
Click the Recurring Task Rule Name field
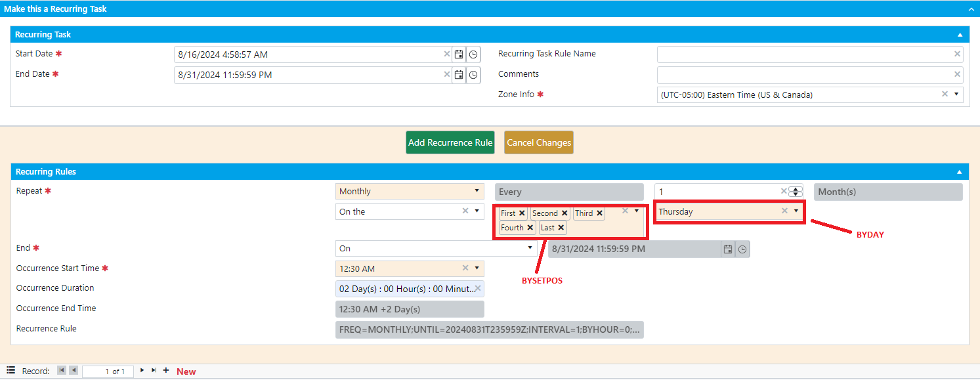[804, 54]
